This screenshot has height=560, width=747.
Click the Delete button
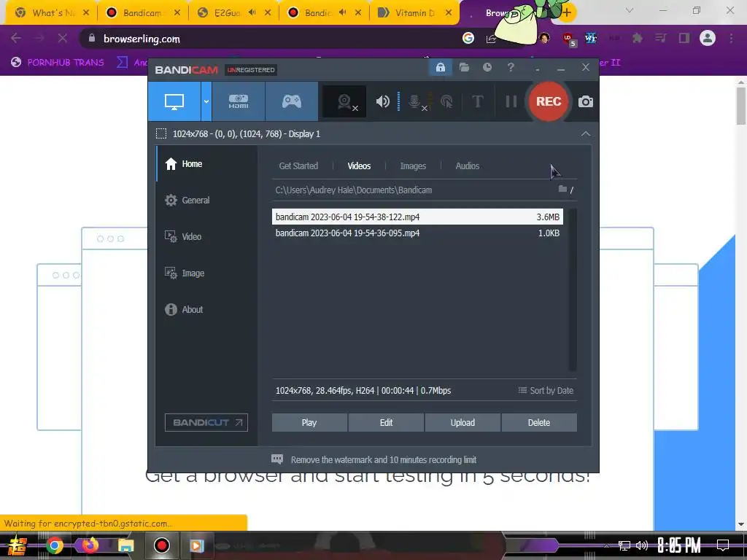(539, 422)
